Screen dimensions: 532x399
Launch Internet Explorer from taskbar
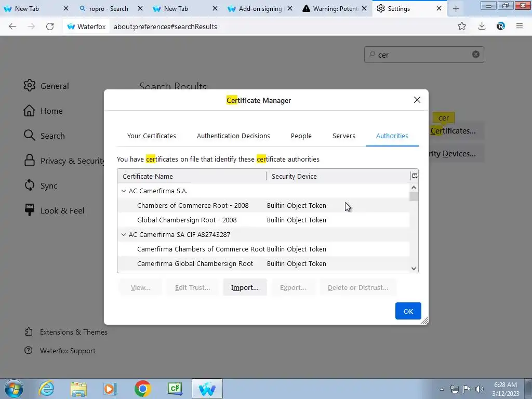46,389
